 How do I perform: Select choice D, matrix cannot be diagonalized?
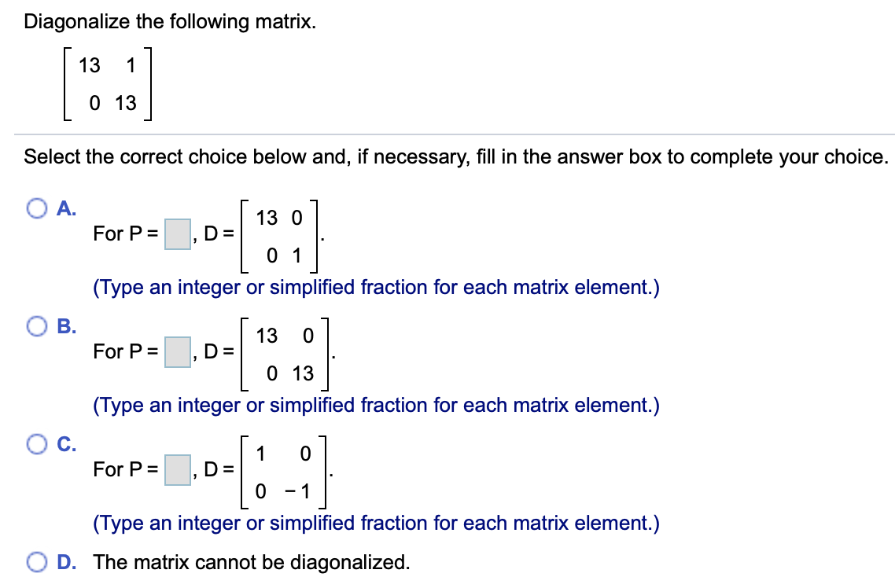coord(37,562)
